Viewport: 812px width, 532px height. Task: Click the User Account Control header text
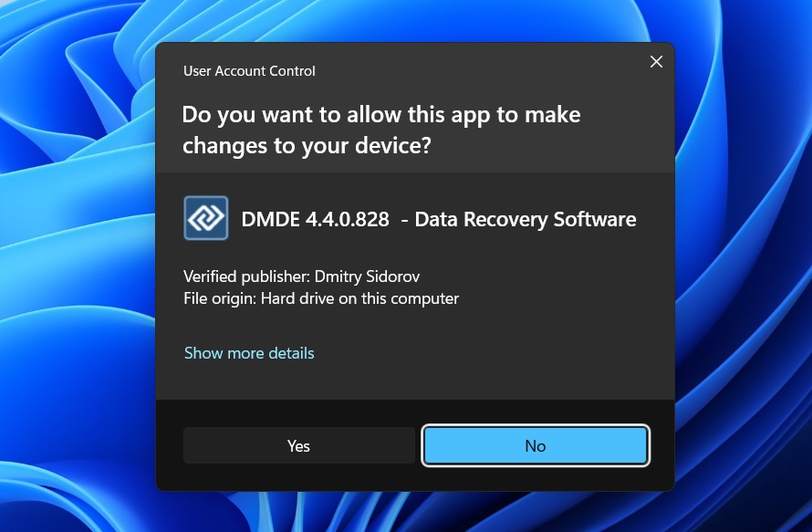click(x=249, y=70)
